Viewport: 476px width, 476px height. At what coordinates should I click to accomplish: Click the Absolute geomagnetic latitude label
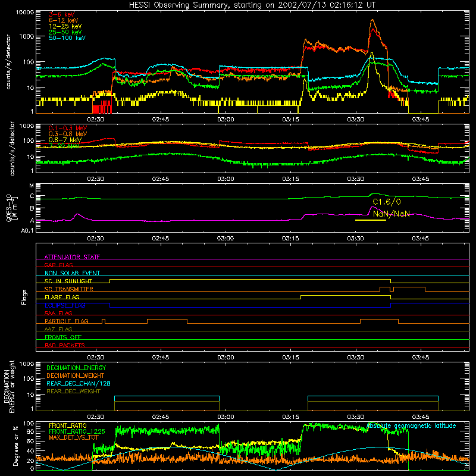click(x=411, y=425)
